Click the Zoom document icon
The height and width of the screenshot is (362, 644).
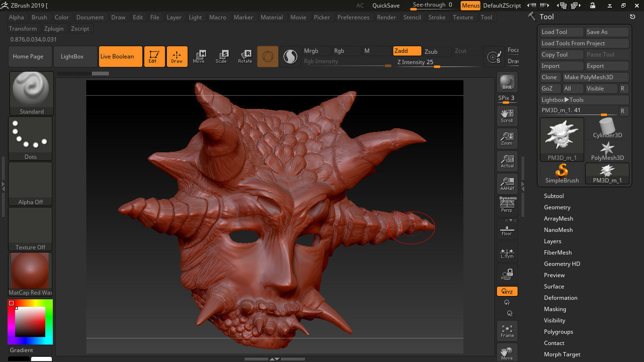coord(507,138)
